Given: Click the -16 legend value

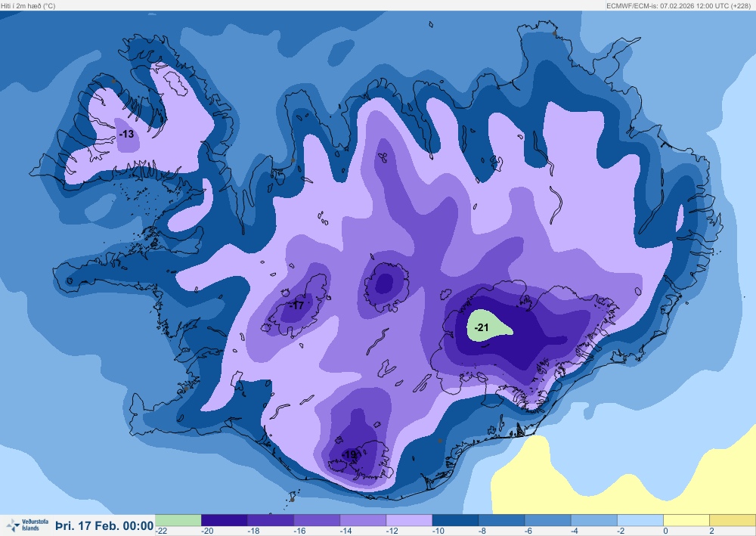Looking at the screenshot, I should (x=300, y=531).
